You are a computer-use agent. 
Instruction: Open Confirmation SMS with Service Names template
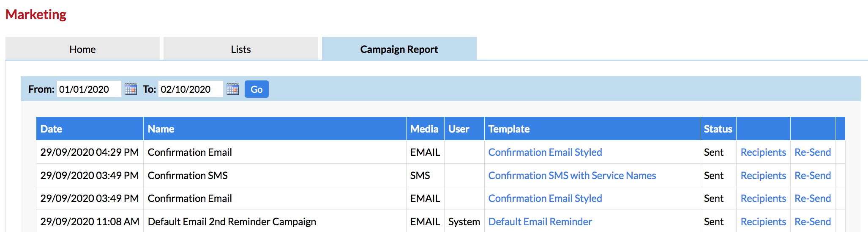tap(572, 176)
